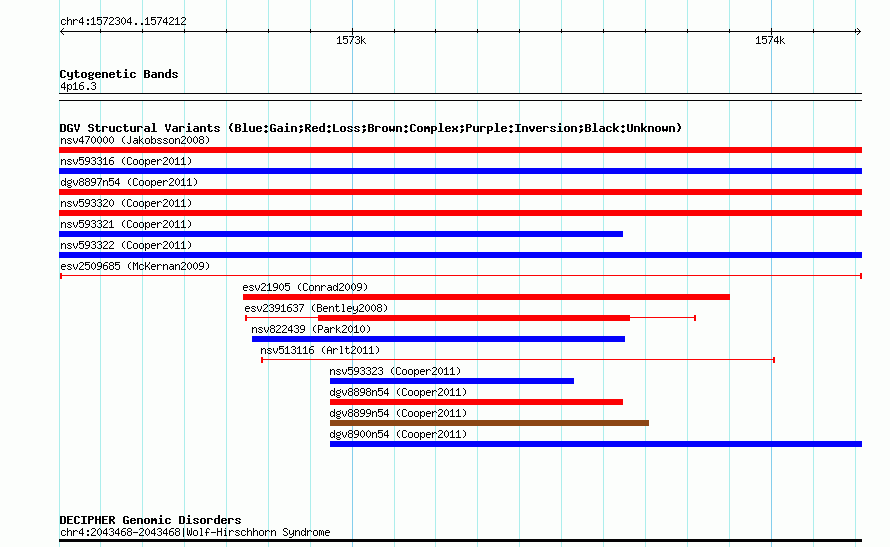Click the 4p16.3 cytogenetic band label
Image resolution: width=890 pixels, height=547 pixels.
[78, 86]
